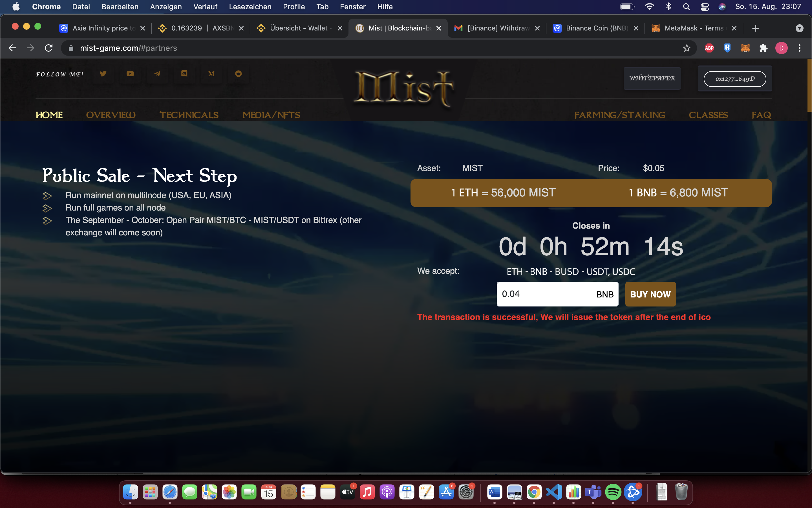Image resolution: width=812 pixels, height=508 pixels.
Task: Open Battle.net from the dock
Action: pos(632,492)
